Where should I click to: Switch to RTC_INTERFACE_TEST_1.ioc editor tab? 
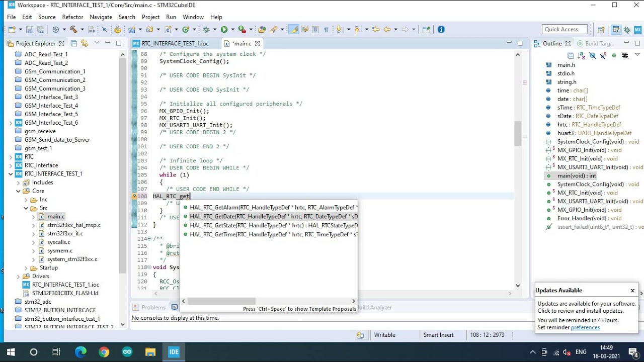click(x=175, y=43)
